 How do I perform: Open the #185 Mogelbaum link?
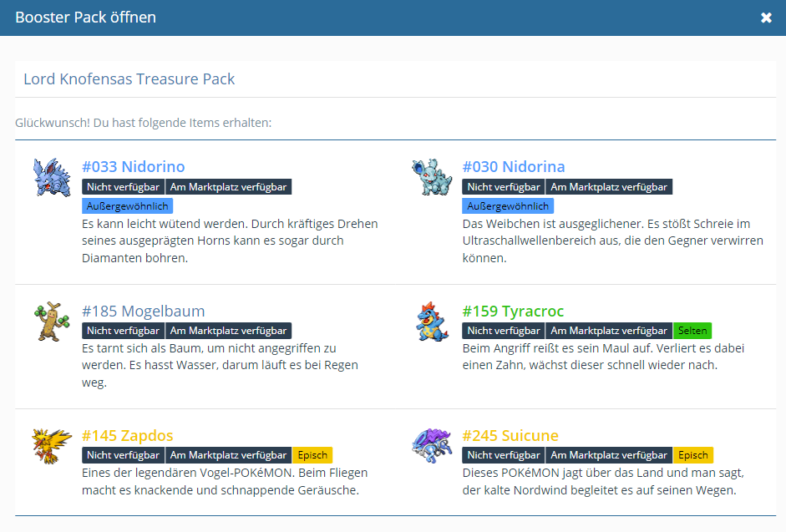[143, 312]
